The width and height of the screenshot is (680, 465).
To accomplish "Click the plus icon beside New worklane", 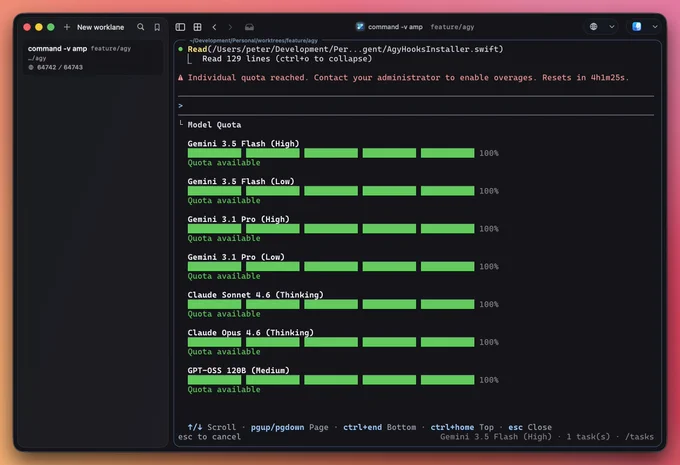I will 67,27.
